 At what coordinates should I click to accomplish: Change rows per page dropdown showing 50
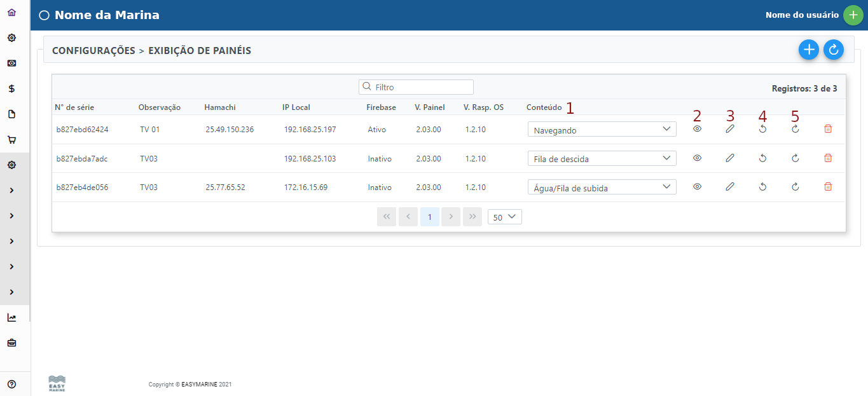[x=504, y=217]
